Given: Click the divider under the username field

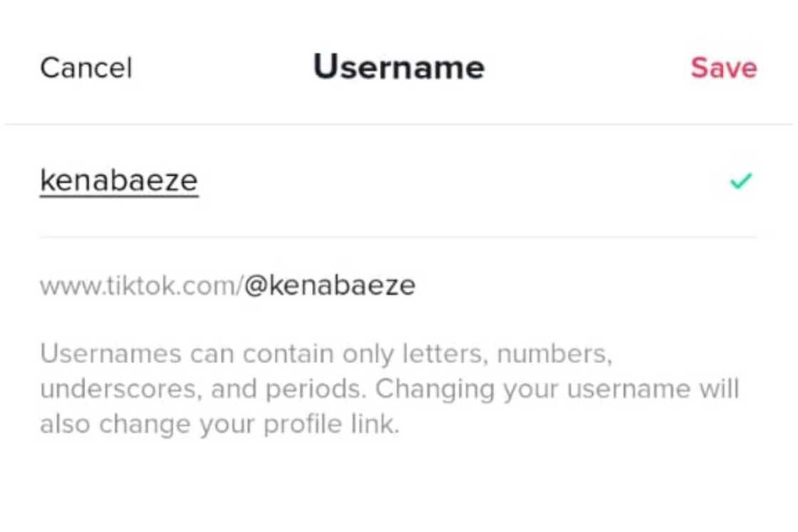Looking at the screenshot, I should click(399, 236).
